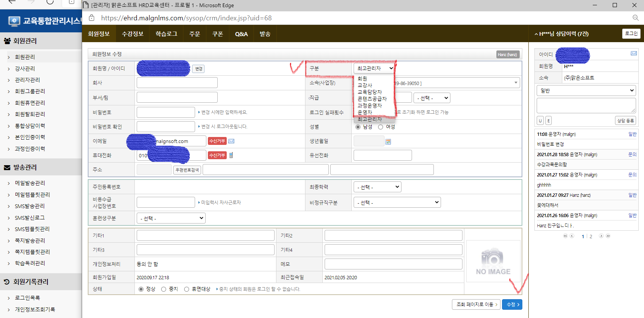Click the 변경 button next to member ID
The height and width of the screenshot is (318, 644).
pyautogui.click(x=198, y=69)
